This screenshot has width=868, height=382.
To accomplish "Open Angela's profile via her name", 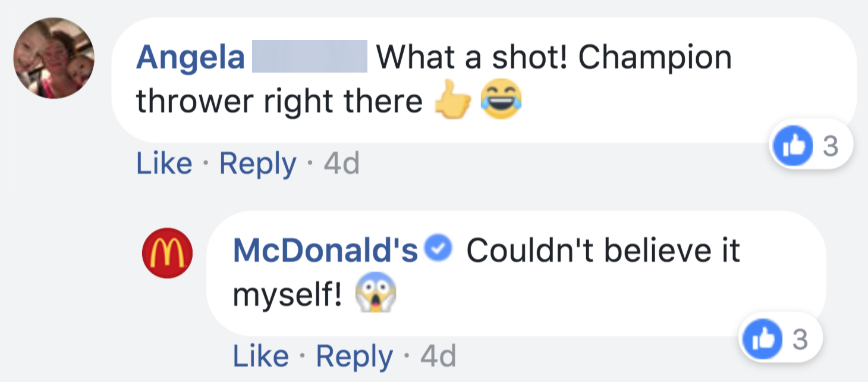I will (190, 58).
